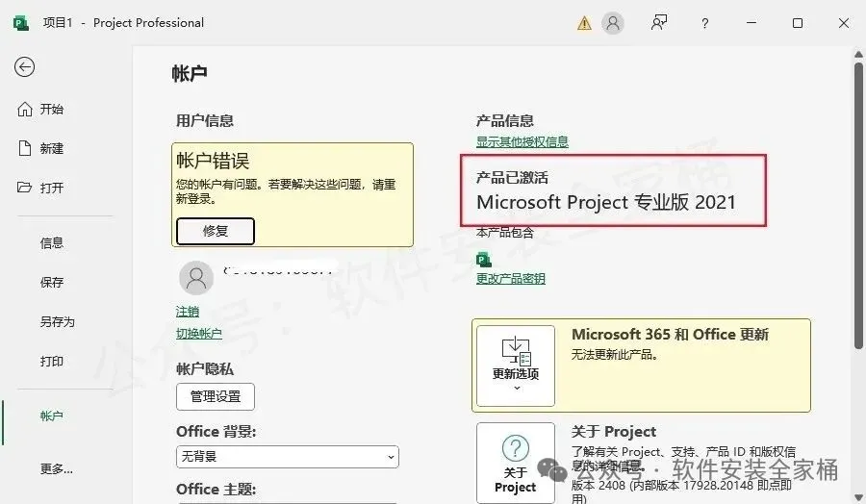Open the account avatar in title bar
Viewport: 866px width, 504px height.
[613, 23]
